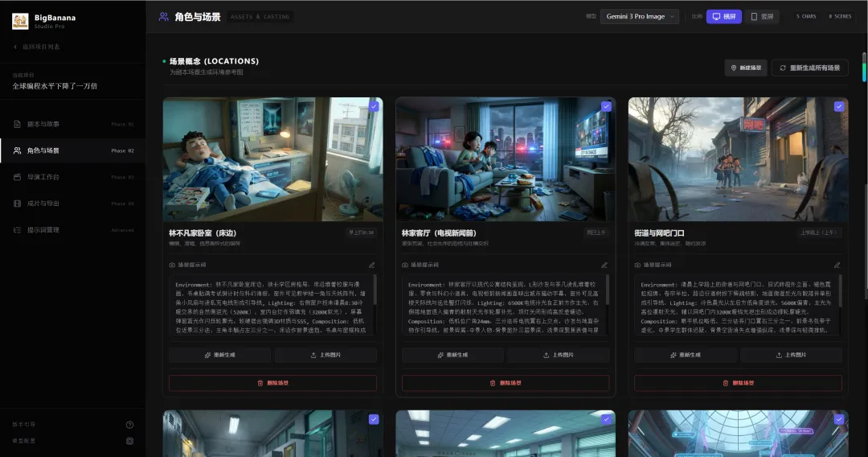Click the 场景概念 (LOCATIONS) section heading

[x=215, y=61]
